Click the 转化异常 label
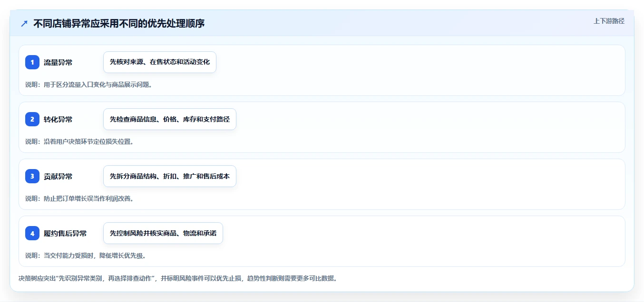Viewport: 644px width, 302px height. pyautogui.click(x=58, y=119)
